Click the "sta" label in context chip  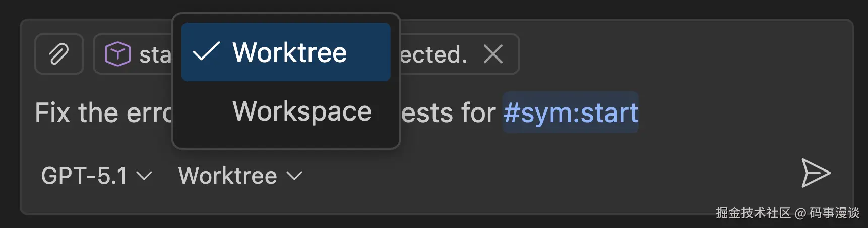(x=155, y=55)
